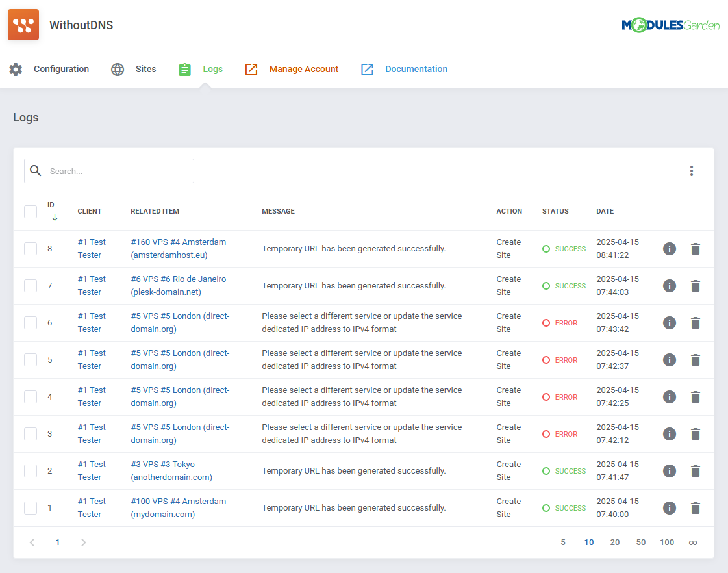
Task: Set page size to 20 entries
Action: tap(614, 542)
